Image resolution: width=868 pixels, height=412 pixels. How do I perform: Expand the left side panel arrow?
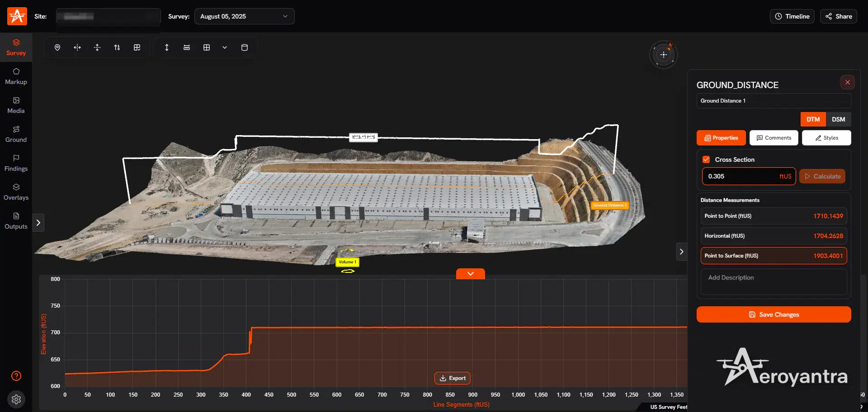tap(38, 223)
